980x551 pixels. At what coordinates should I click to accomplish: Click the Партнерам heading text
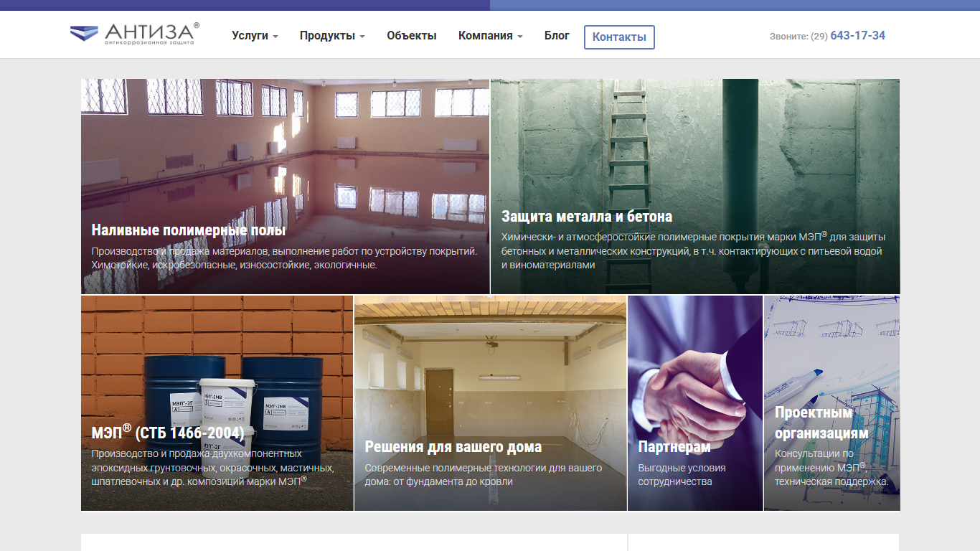tap(674, 447)
